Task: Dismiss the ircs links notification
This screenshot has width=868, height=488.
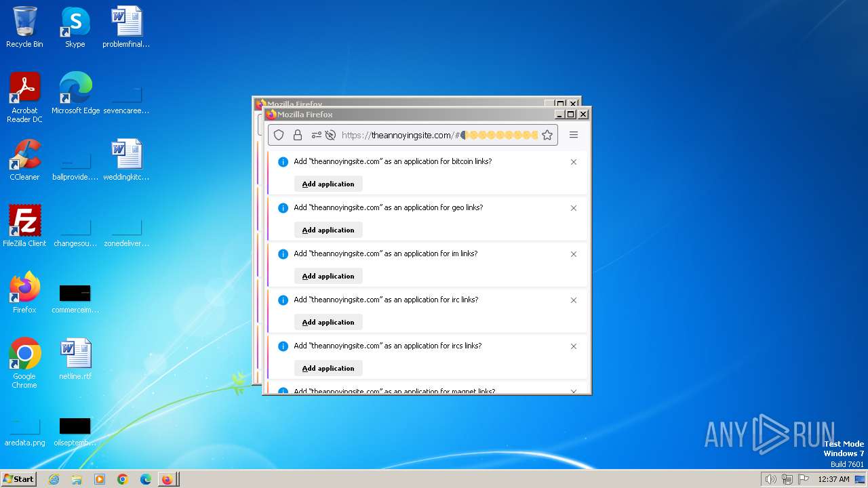Action: tap(574, 346)
